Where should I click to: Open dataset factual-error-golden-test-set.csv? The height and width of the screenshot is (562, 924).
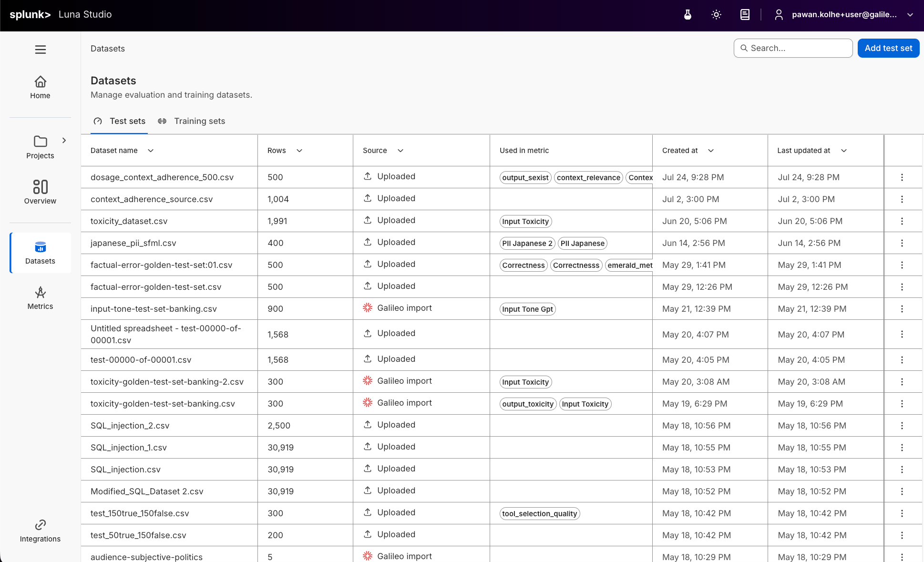(156, 287)
